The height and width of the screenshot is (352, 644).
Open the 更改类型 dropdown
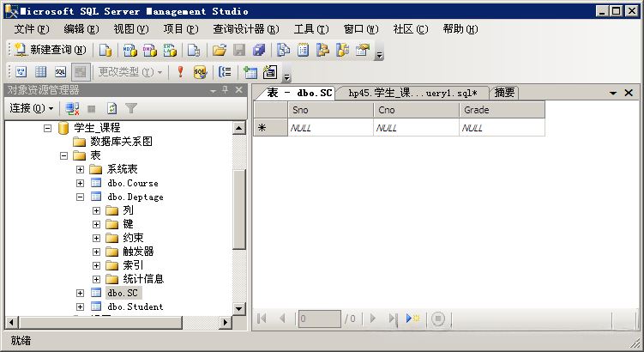[x=130, y=72]
